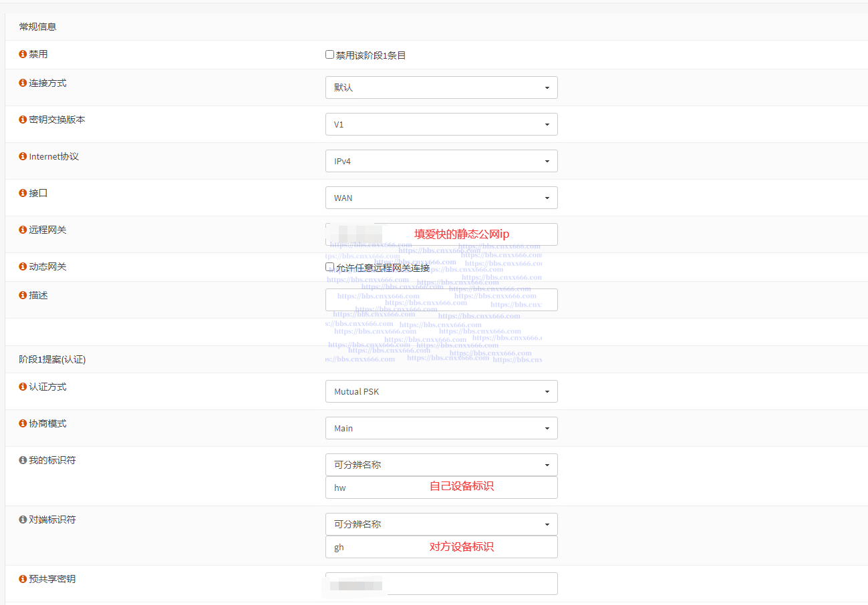
Task: Click info icon next to 禁用
Action: [x=23, y=54]
